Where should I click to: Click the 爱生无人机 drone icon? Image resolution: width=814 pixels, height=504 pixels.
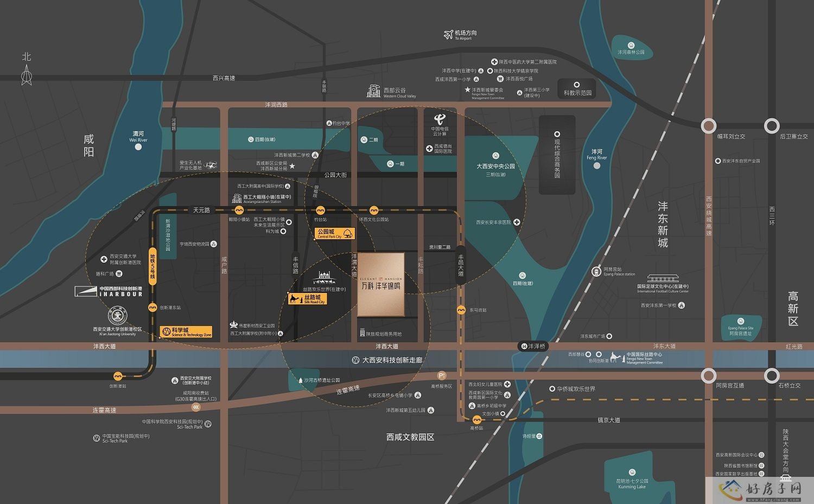click(x=211, y=164)
